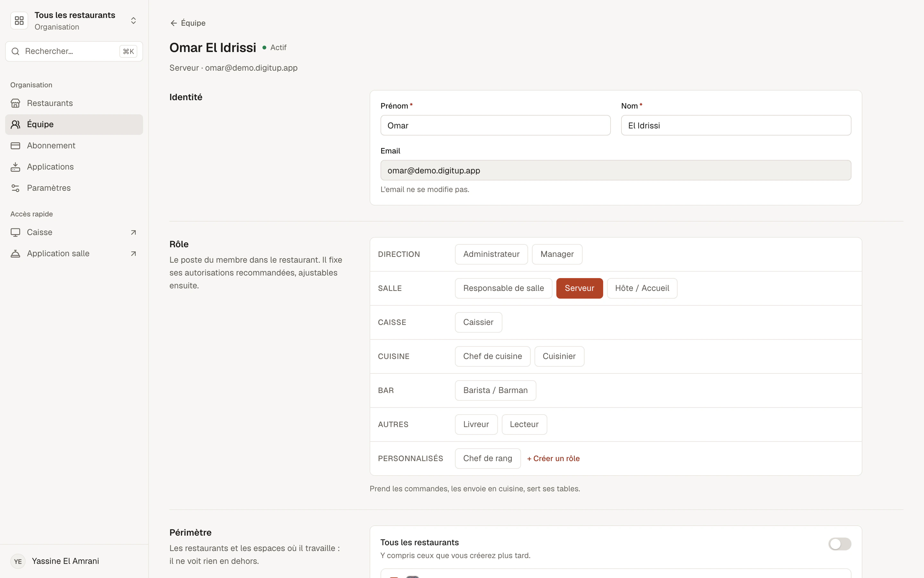Screen dimensions: 924x578
Task: Click the Prend les commandes description text
Action: pos(475,488)
